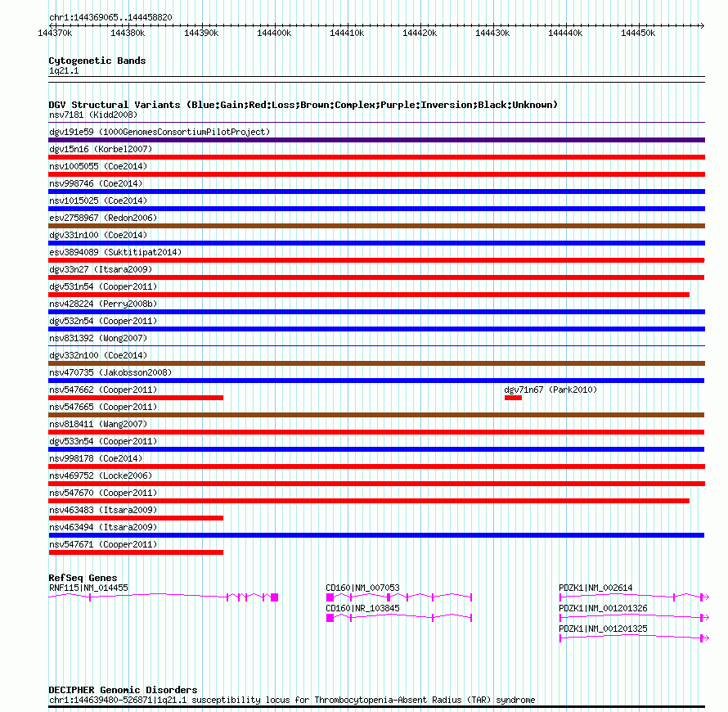Click the purple dgv191e59 inversion bar
Image resolution: width=728 pixels, height=712 pixels.
376,140
